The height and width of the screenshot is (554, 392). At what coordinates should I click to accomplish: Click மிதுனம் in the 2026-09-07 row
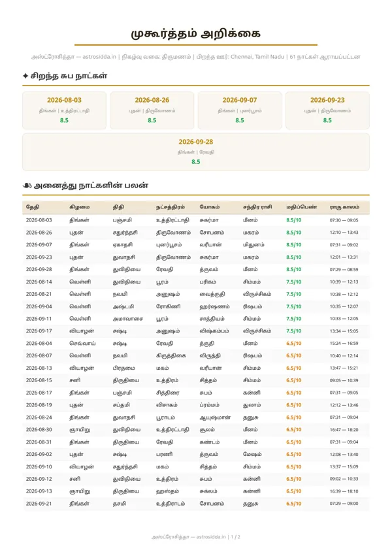(253, 245)
